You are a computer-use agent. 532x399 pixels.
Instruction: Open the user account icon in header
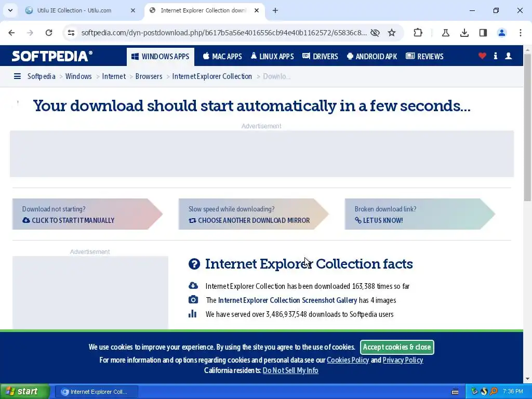point(508,56)
